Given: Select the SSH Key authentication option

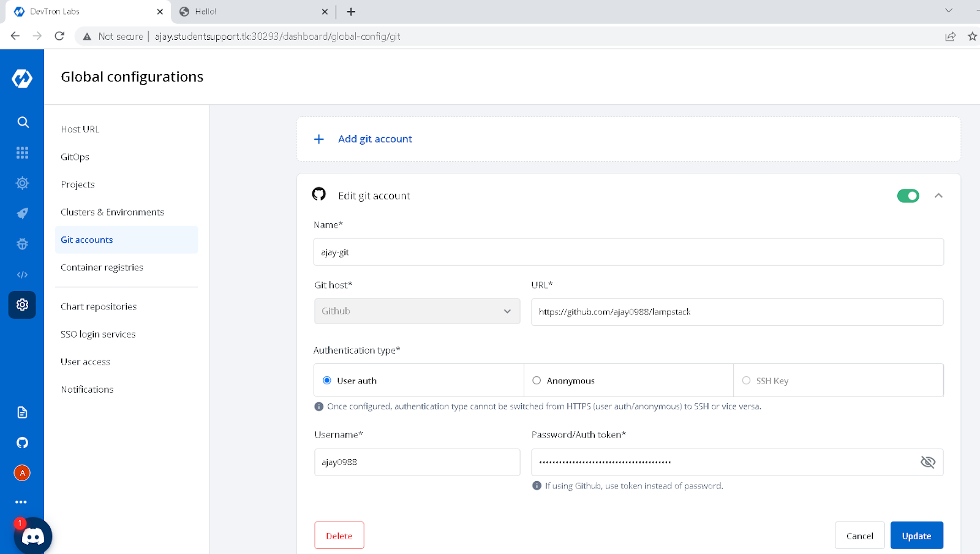Looking at the screenshot, I should (x=746, y=381).
